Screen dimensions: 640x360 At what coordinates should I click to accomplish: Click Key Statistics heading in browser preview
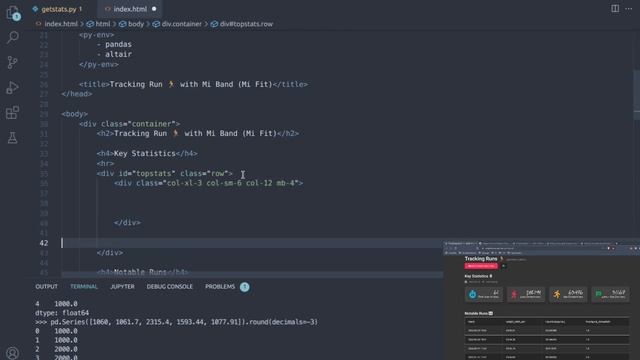(478, 276)
